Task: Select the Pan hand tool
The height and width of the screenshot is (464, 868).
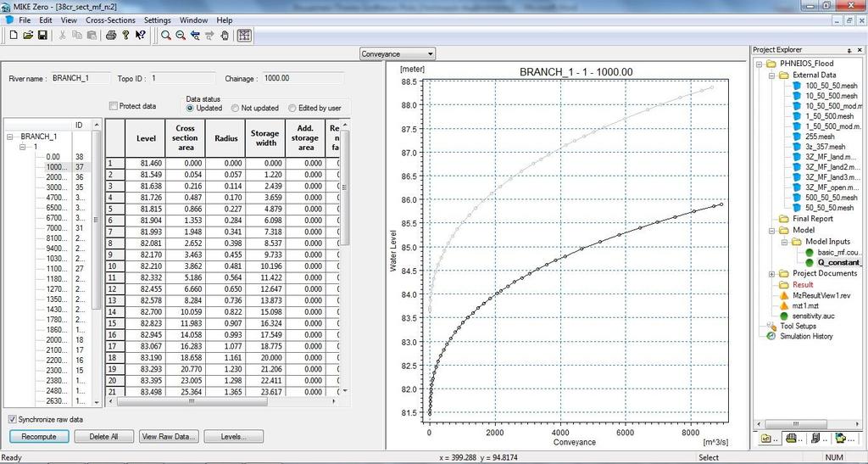Action: click(x=224, y=36)
